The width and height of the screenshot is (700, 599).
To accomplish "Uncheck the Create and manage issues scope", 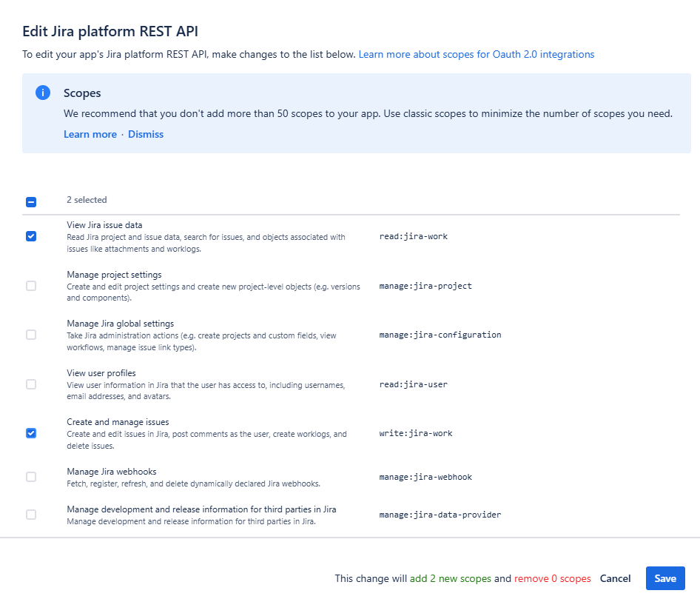I will [31, 432].
